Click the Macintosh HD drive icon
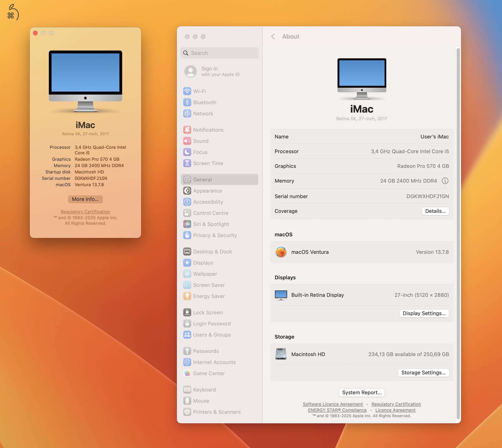 pos(281,354)
